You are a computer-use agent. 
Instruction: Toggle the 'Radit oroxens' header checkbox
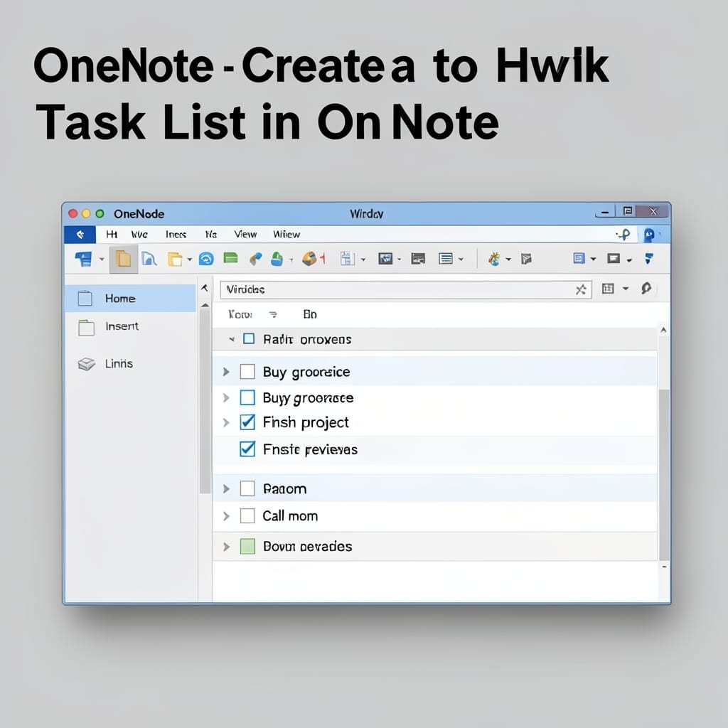pyautogui.click(x=249, y=338)
